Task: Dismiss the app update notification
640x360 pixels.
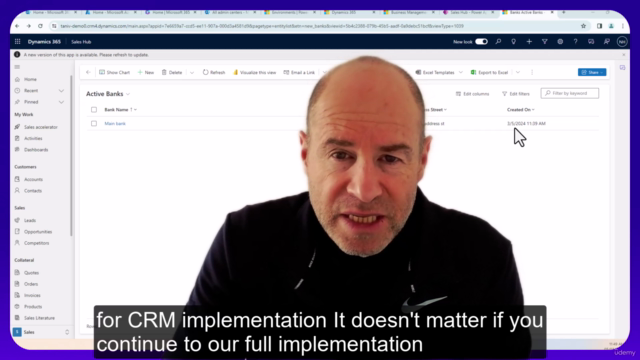Action: tap(624, 55)
